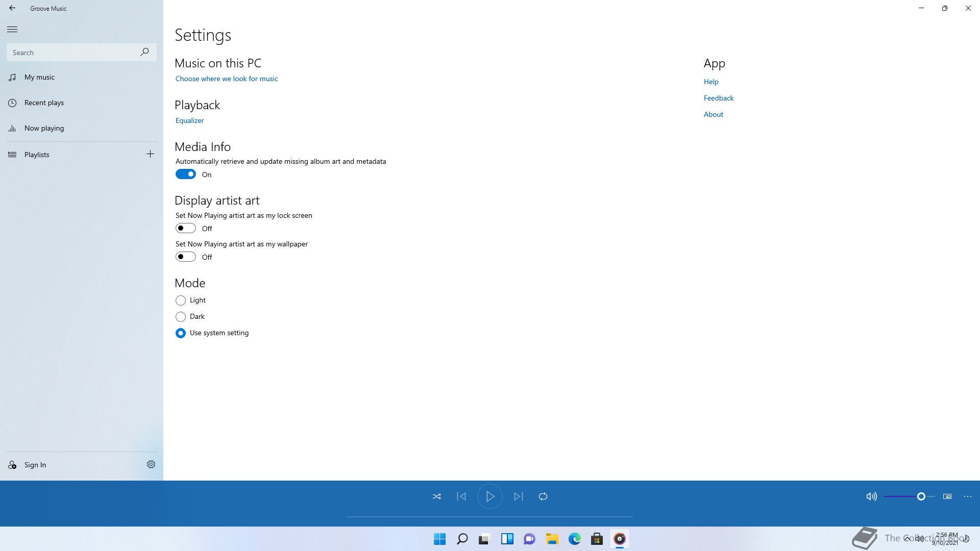Open settings gear icon in sidebar
Viewport: 980px width, 551px height.
(x=151, y=464)
